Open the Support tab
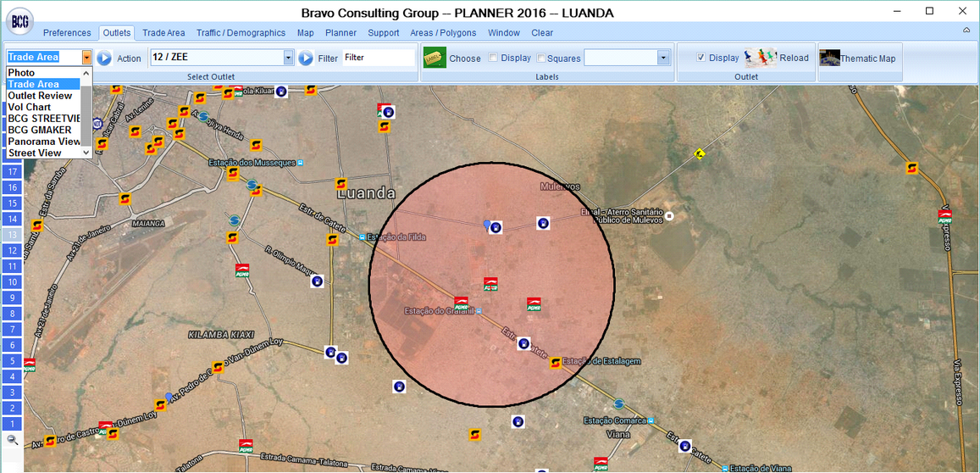Viewport: 980px width, 473px height. (383, 33)
